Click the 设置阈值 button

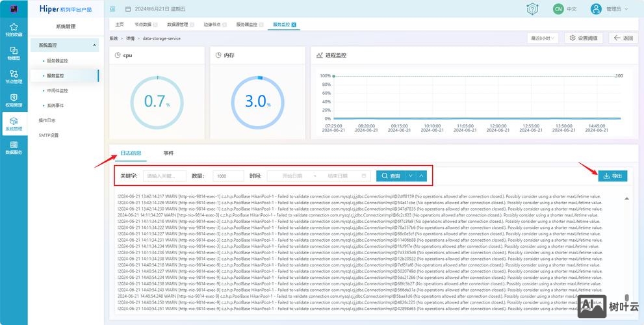(584, 38)
